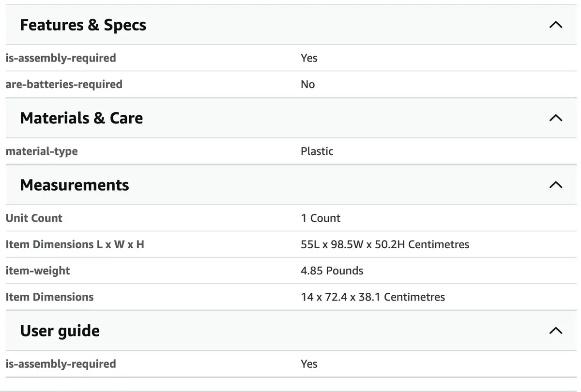This screenshot has width=581, height=392.
Task: Click the chevron icon beside Features & Specs
Action: pyautogui.click(x=556, y=25)
